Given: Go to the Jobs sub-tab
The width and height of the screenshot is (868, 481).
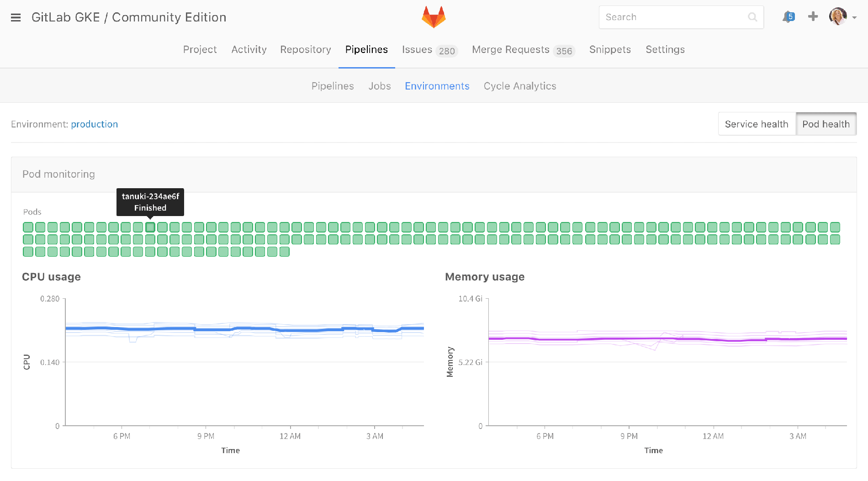Looking at the screenshot, I should [380, 86].
